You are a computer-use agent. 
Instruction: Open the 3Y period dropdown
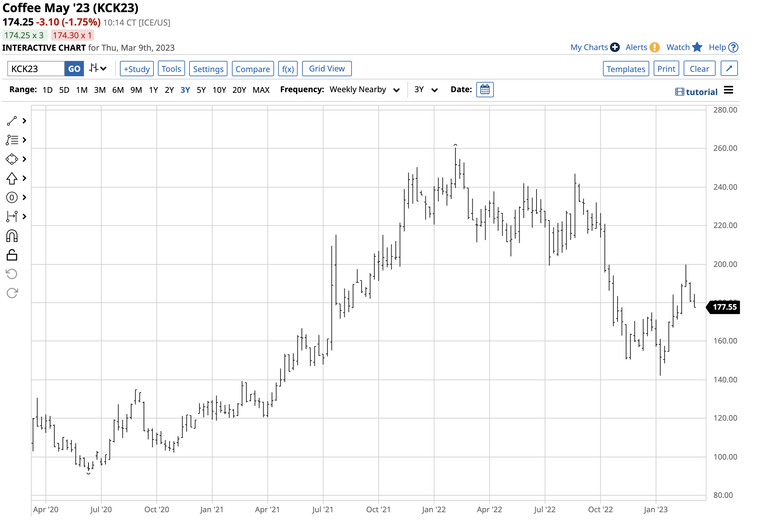click(426, 90)
